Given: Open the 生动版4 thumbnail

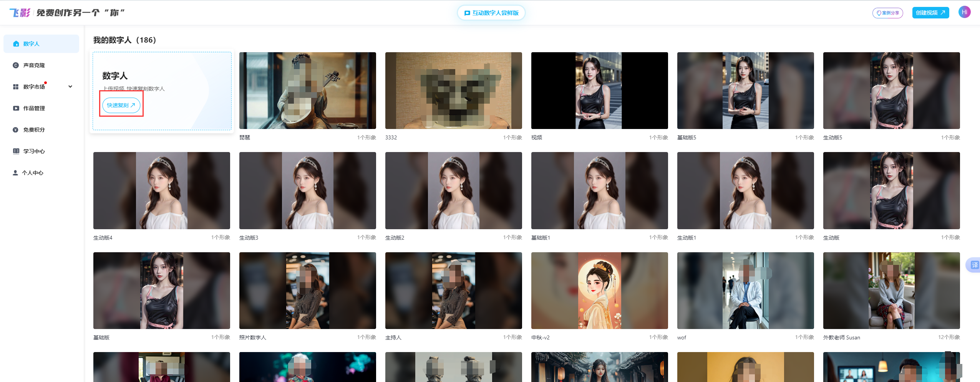Looking at the screenshot, I should pos(161,191).
